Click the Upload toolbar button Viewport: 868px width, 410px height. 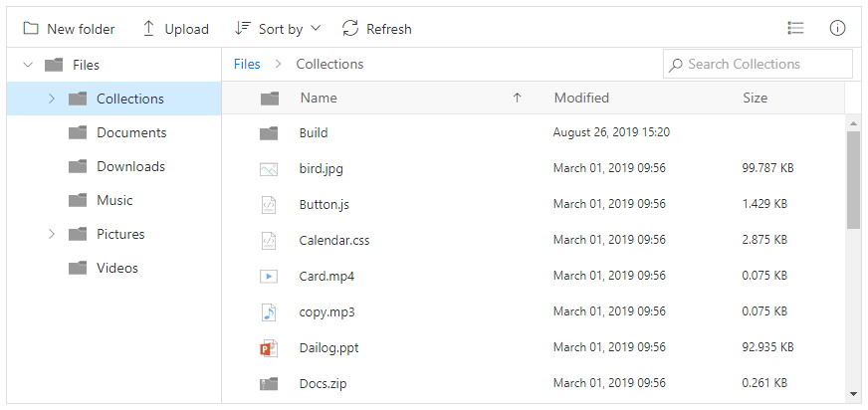[x=175, y=29]
